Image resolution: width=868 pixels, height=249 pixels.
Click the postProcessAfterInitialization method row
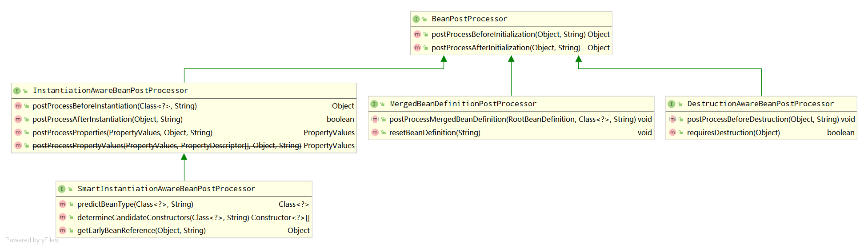pos(506,48)
